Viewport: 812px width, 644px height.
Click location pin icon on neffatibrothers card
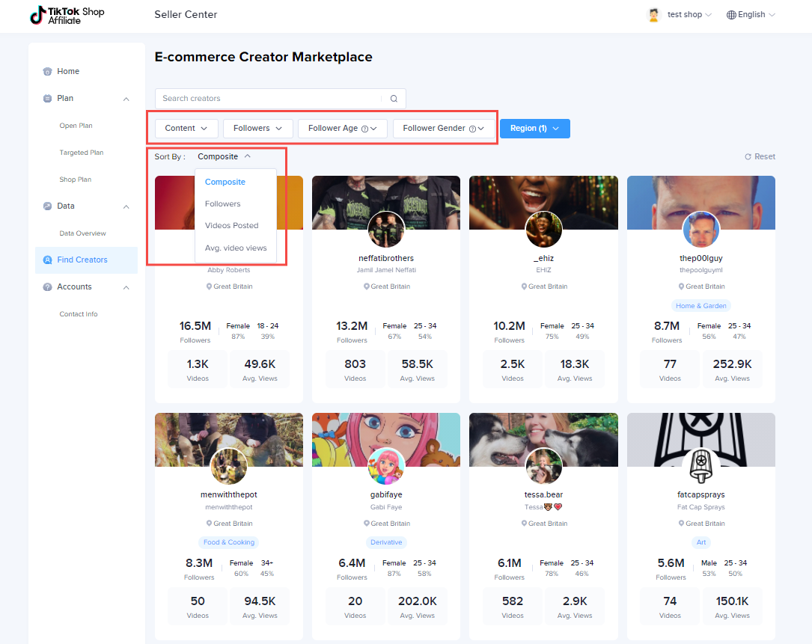pos(366,286)
